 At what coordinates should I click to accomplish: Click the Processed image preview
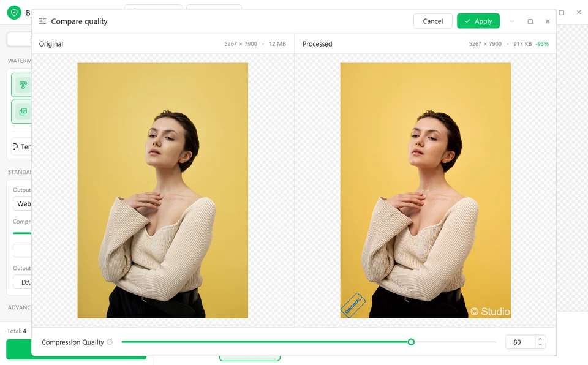tap(426, 190)
